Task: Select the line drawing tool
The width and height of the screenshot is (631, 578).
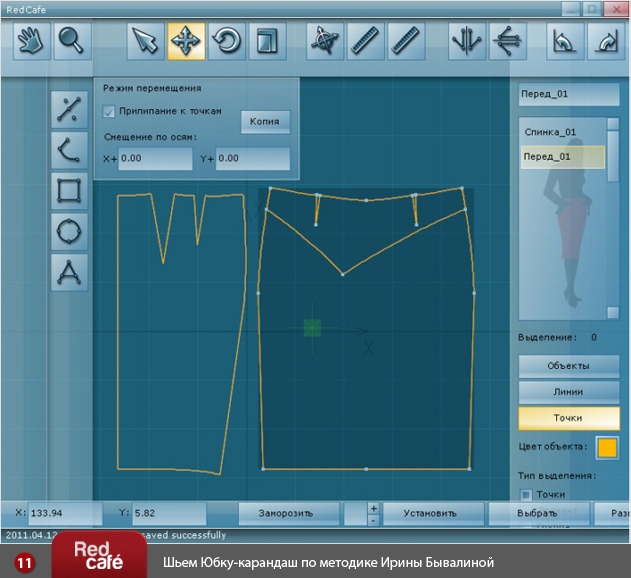Action: [x=69, y=109]
